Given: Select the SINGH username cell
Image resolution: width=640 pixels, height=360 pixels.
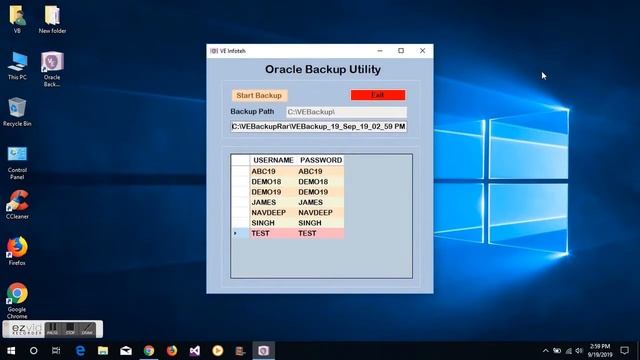Looking at the screenshot, I should 273,223.
